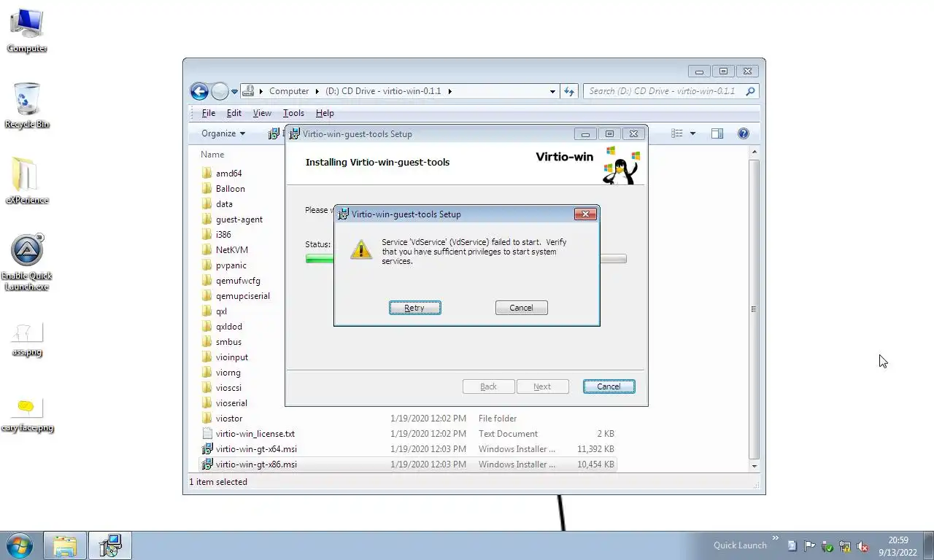Click the search magnifier icon
Viewport: 934px width, 560px height.
tap(750, 91)
